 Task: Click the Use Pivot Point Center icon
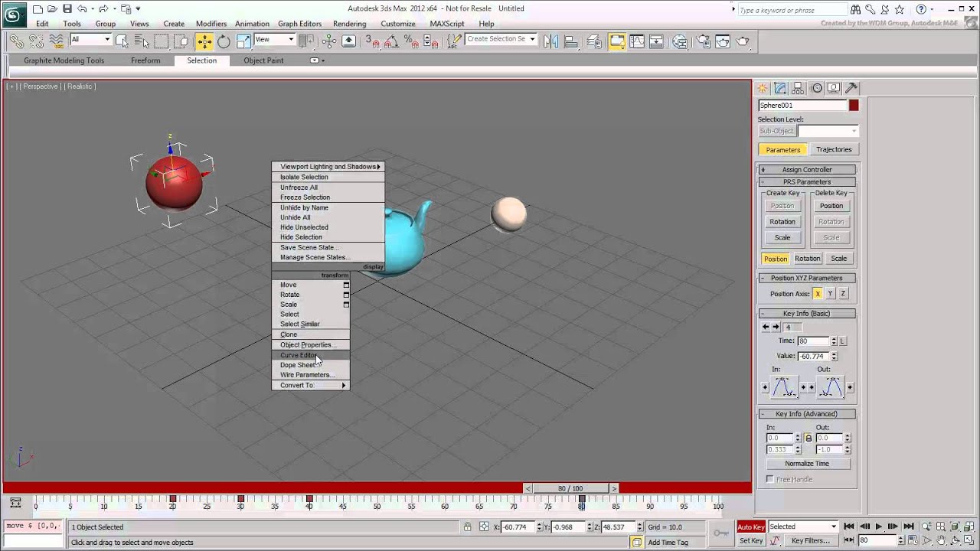coord(306,41)
